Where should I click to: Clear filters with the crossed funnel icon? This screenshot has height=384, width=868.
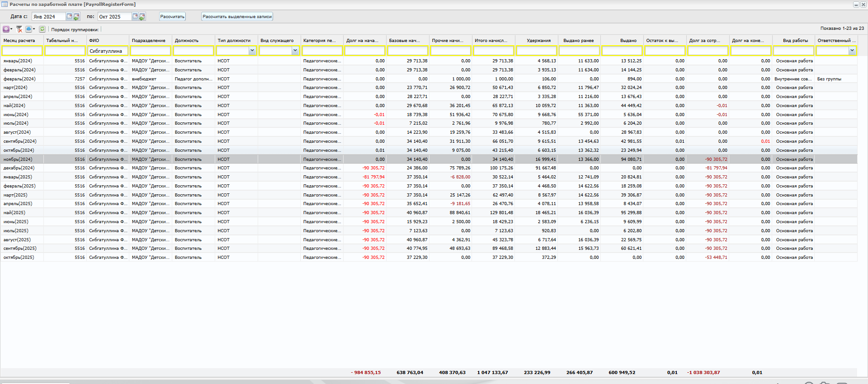click(x=19, y=29)
